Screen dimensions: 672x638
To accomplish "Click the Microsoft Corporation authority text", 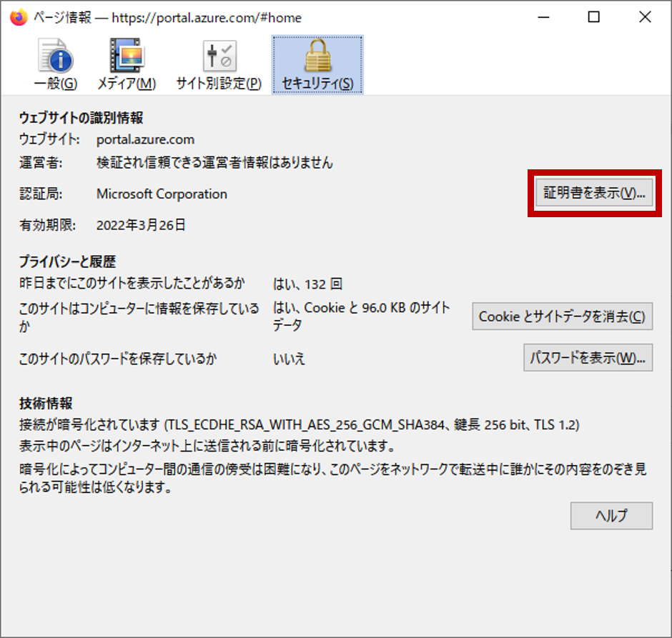I will tap(162, 194).
